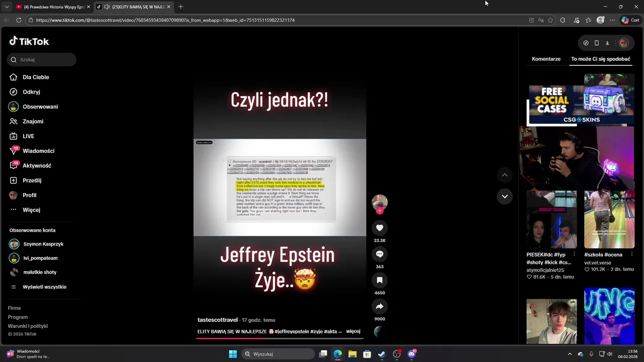Open Szymon Kasprzyk followed account
Image resolution: width=644 pixels, height=362 pixels.
[x=36, y=244]
